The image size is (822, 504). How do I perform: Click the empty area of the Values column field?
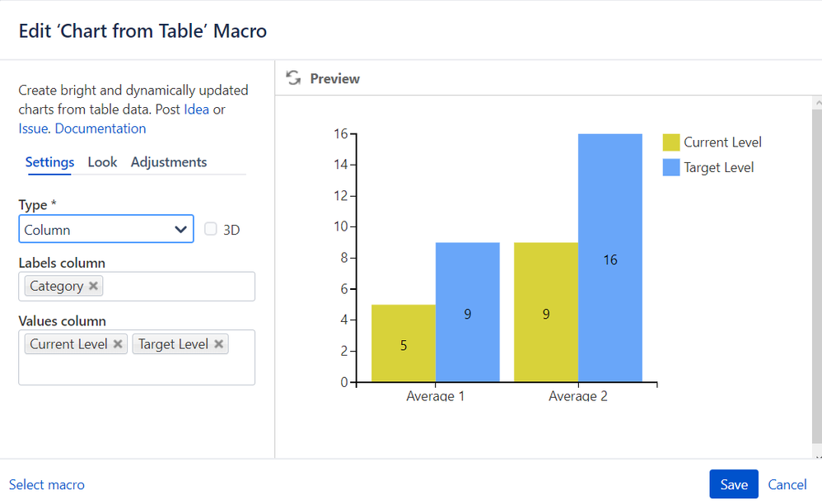136,371
